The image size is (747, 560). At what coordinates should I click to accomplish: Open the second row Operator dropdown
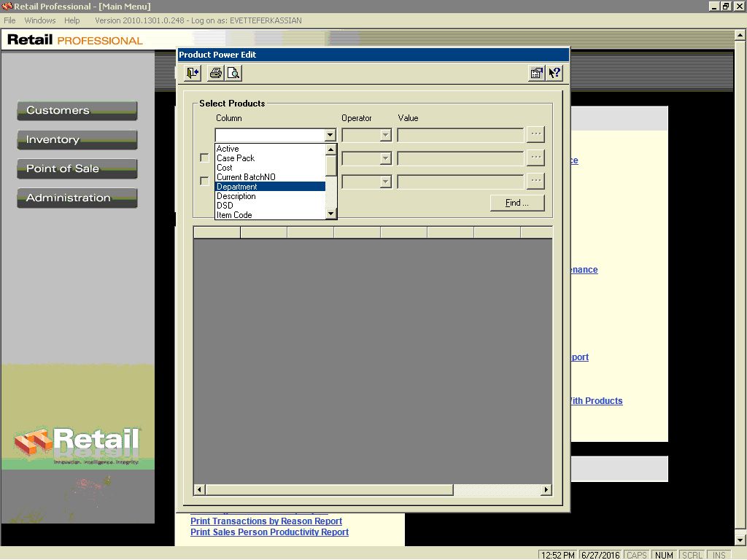click(385, 158)
